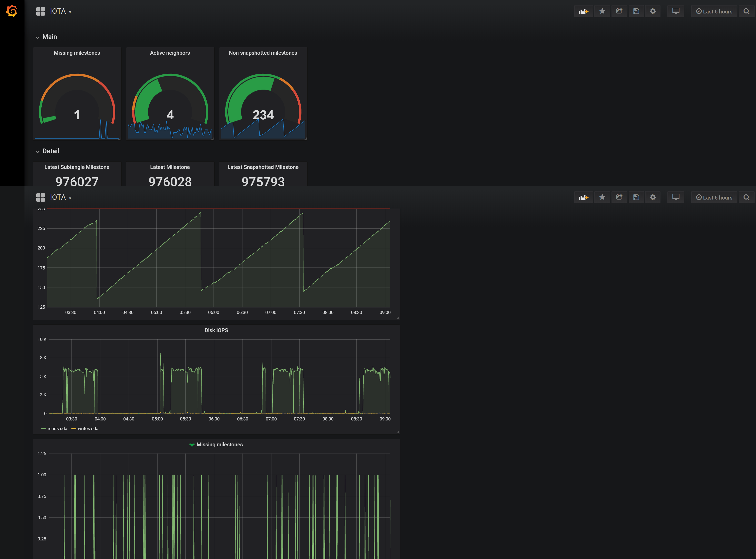Click the resize handle of Non snapshotted milestones gauge

tap(306, 138)
